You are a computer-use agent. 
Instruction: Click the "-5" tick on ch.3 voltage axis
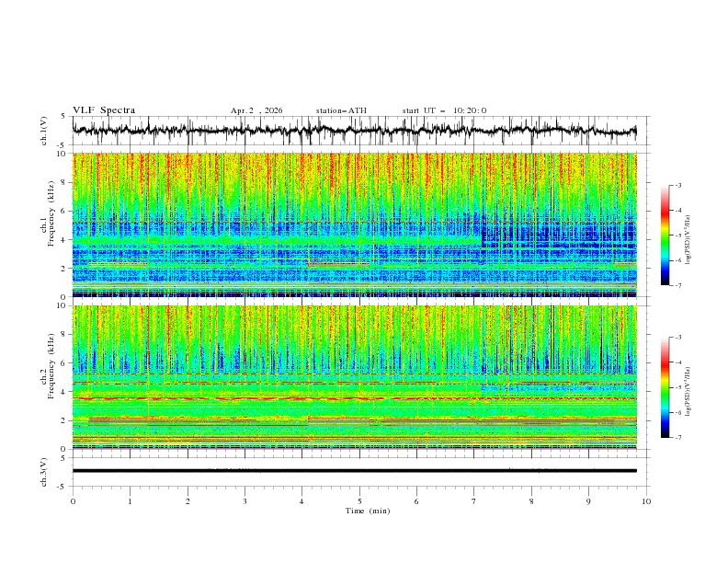pos(63,487)
